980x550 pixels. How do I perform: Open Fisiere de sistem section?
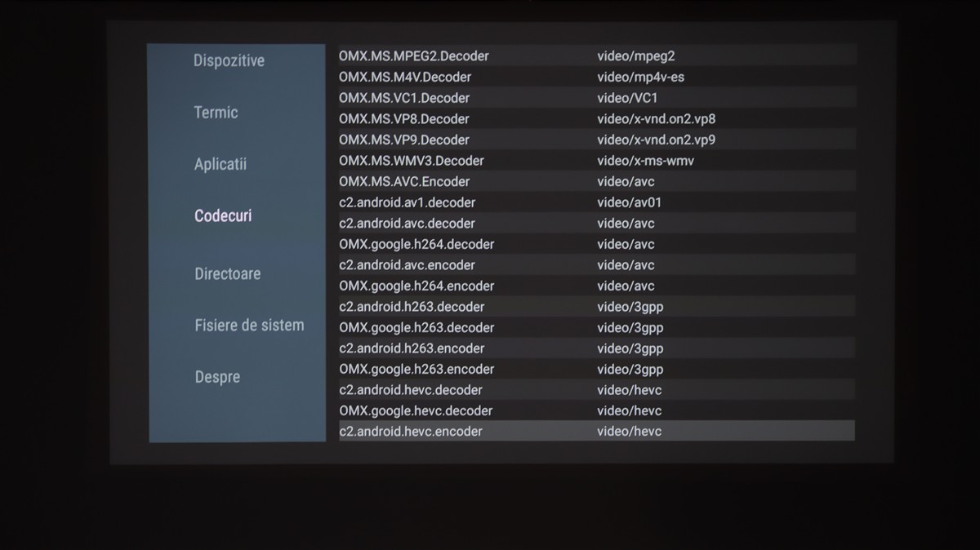249,326
